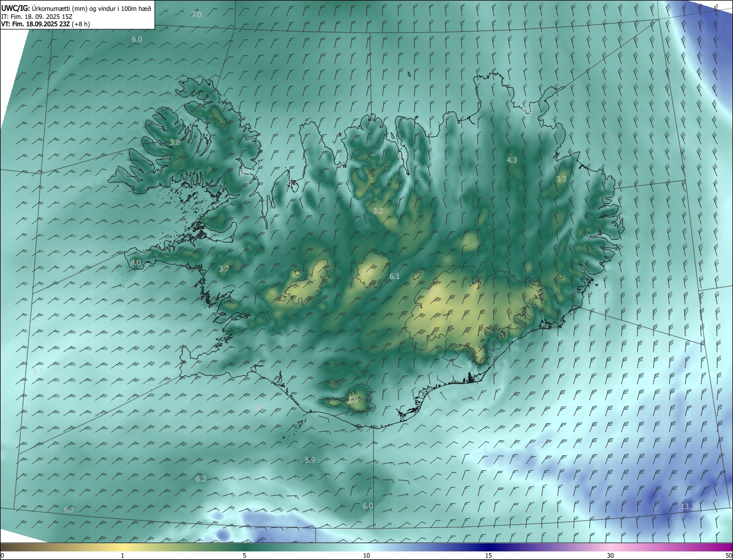Click the 50 tick label on color scale

point(728,555)
